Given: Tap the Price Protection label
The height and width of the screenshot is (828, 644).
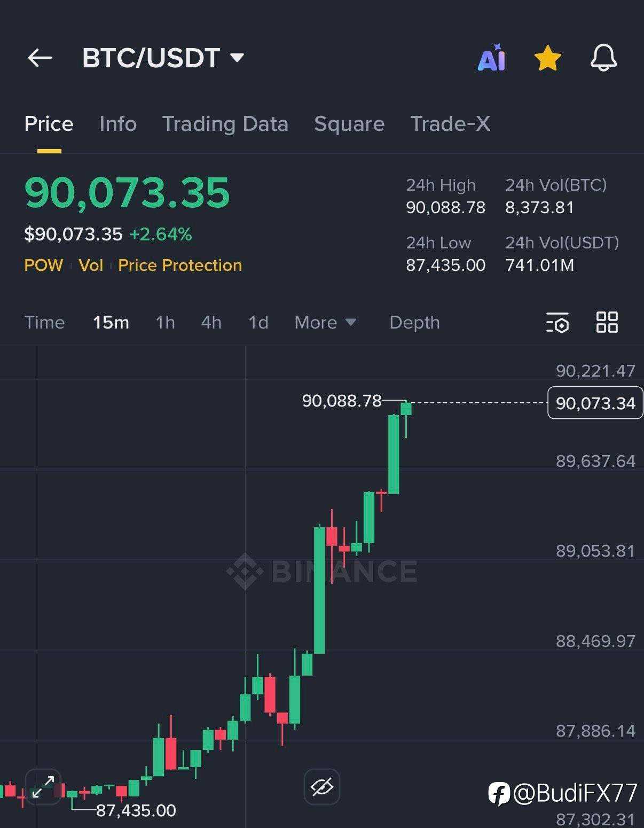Looking at the screenshot, I should (x=180, y=265).
